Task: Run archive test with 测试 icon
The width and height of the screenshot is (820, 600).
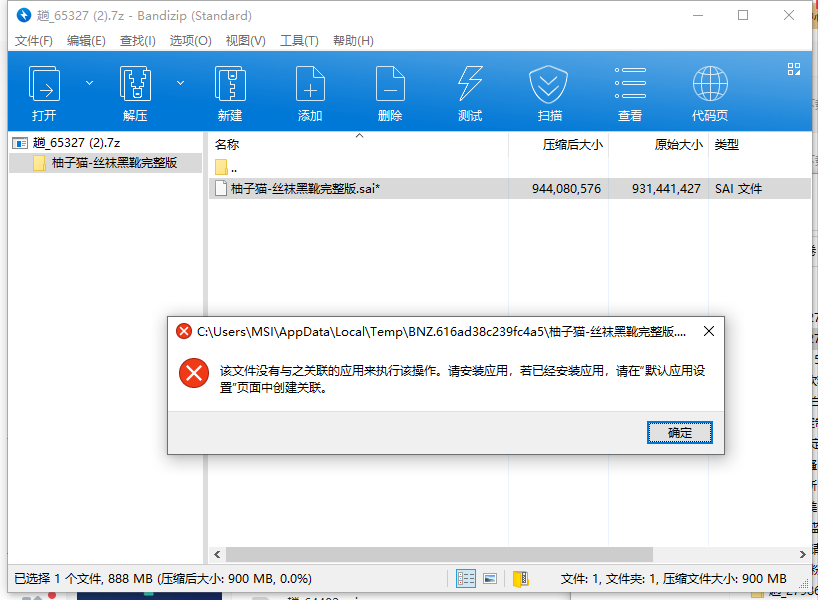Action: pos(470,85)
